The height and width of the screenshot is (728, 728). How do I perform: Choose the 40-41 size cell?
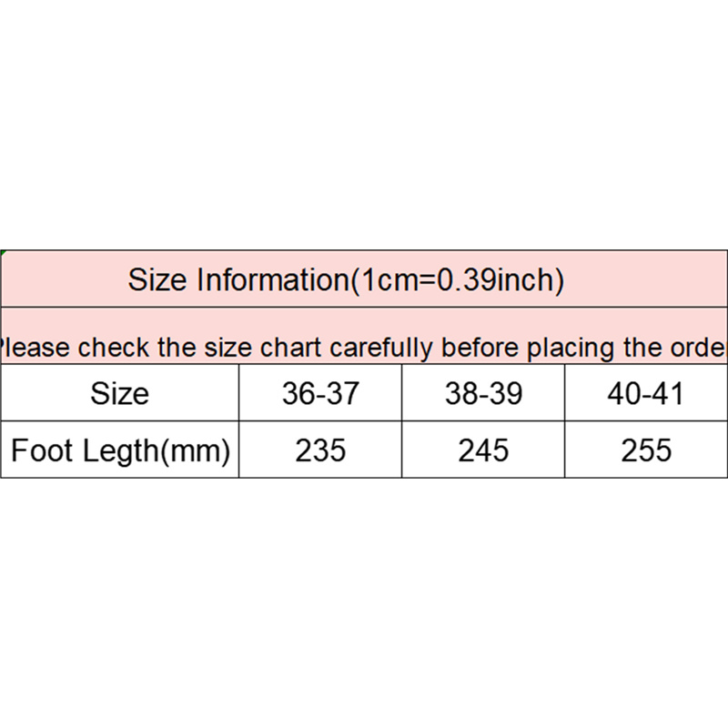pyautogui.click(x=646, y=394)
